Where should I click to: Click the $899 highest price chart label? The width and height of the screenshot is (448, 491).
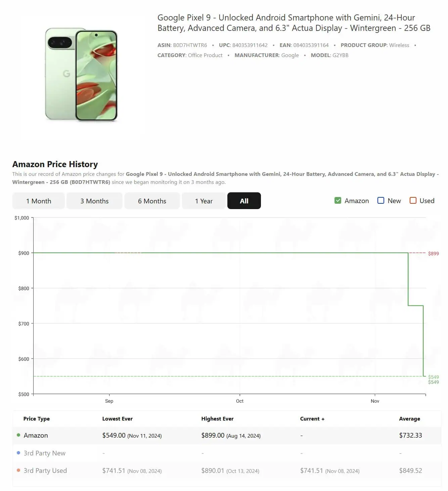pos(433,254)
